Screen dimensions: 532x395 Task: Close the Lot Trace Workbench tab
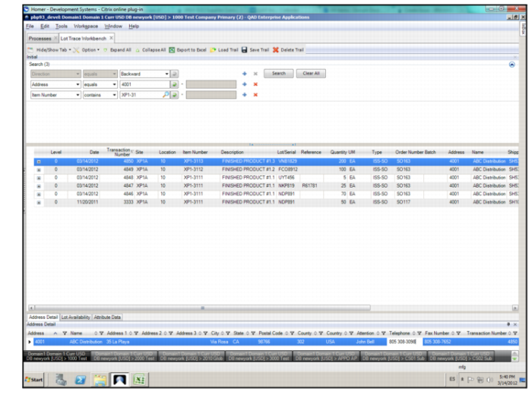pyautogui.click(x=111, y=38)
